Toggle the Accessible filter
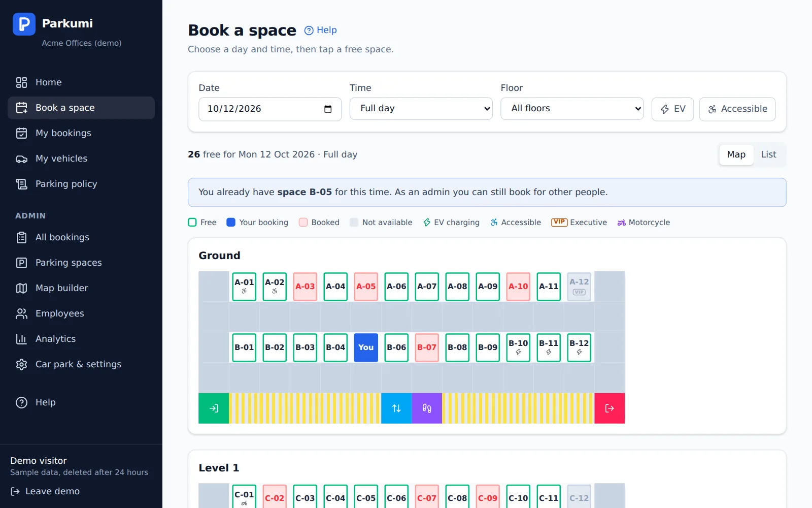812x508 pixels. tap(737, 109)
